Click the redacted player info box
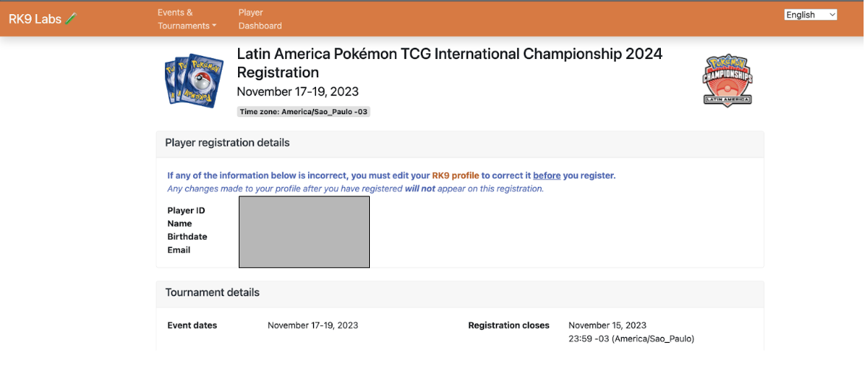 (304, 231)
